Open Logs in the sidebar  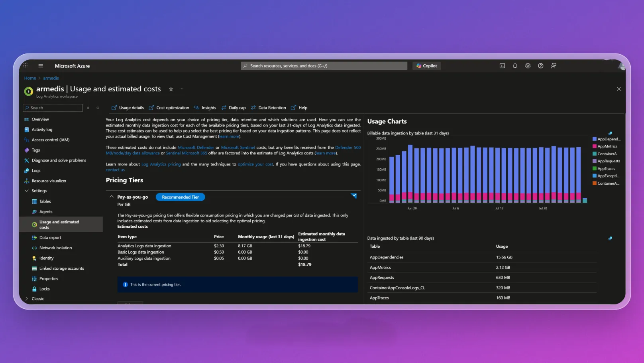coord(36,171)
